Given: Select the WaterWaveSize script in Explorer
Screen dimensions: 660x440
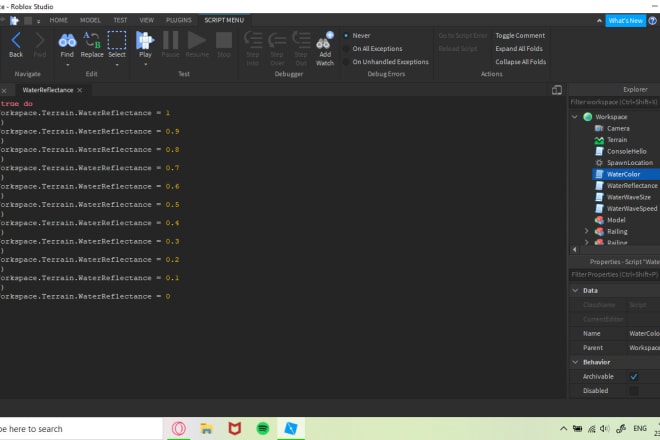Looking at the screenshot, I should (628, 197).
